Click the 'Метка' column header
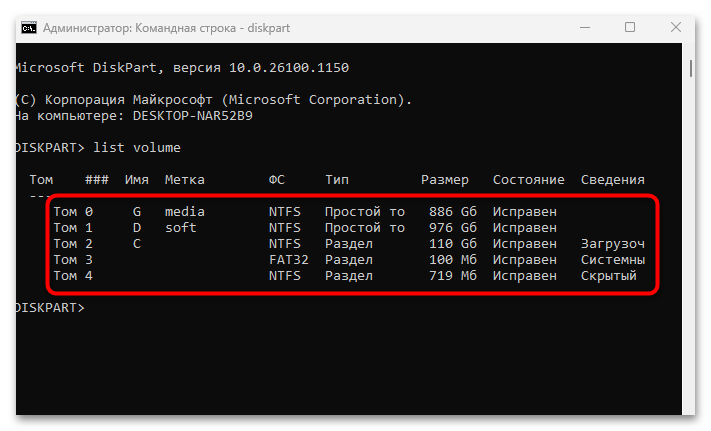The width and height of the screenshot is (711, 431). click(x=185, y=180)
